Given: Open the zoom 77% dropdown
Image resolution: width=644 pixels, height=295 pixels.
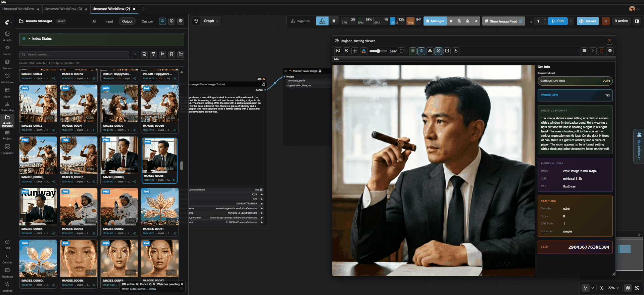Looking at the screenshot, I should click(613, 288).
